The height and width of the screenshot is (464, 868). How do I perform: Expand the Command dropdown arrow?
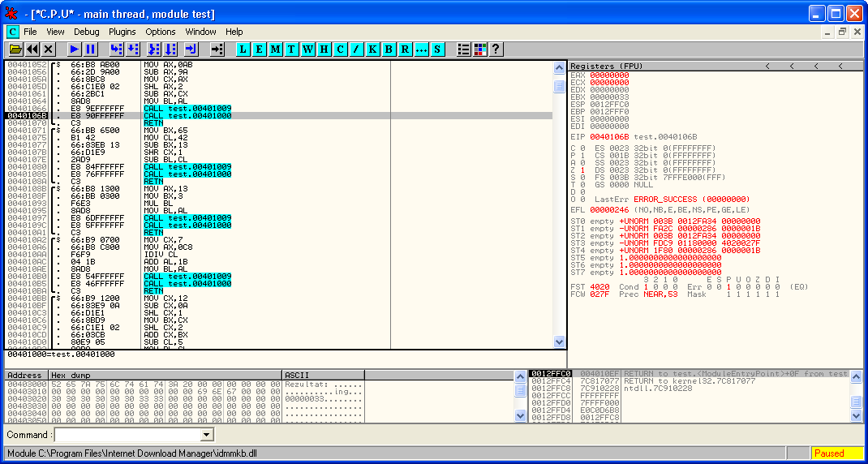pyautogui.click(x=207, y=435)
